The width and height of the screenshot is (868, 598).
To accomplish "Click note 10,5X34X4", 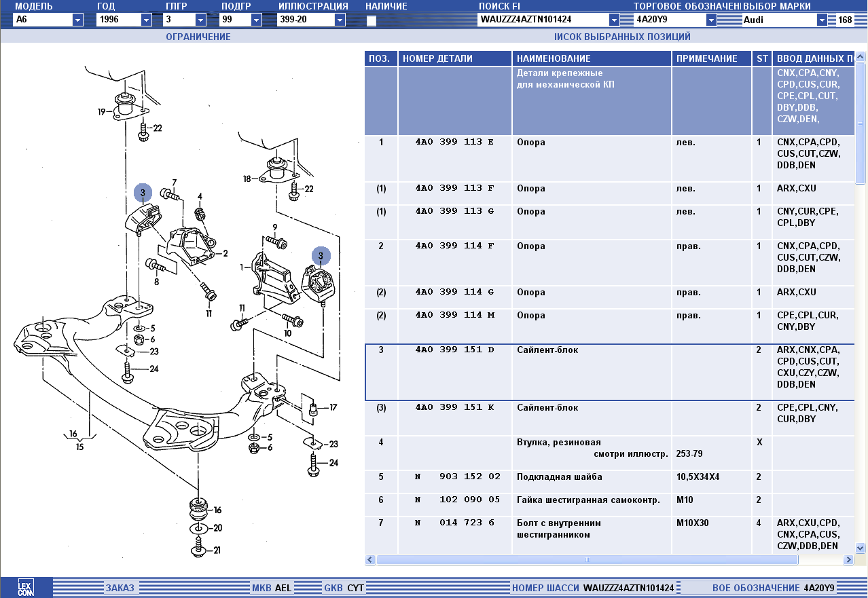I will coord(698,477).
